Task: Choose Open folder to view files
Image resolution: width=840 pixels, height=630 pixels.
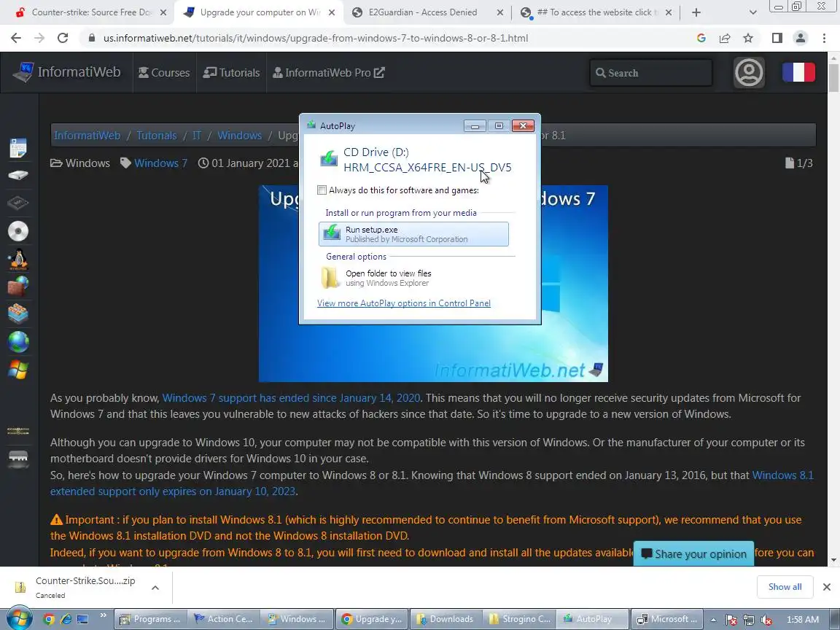Action: pyautogui.click(x=413, y=278)
